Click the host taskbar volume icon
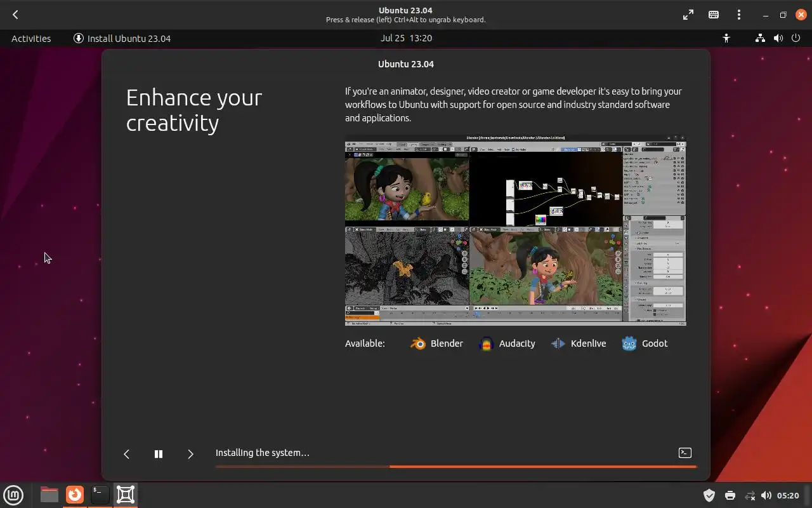Screen dimensions: 812x508 (x=766, y=495)
